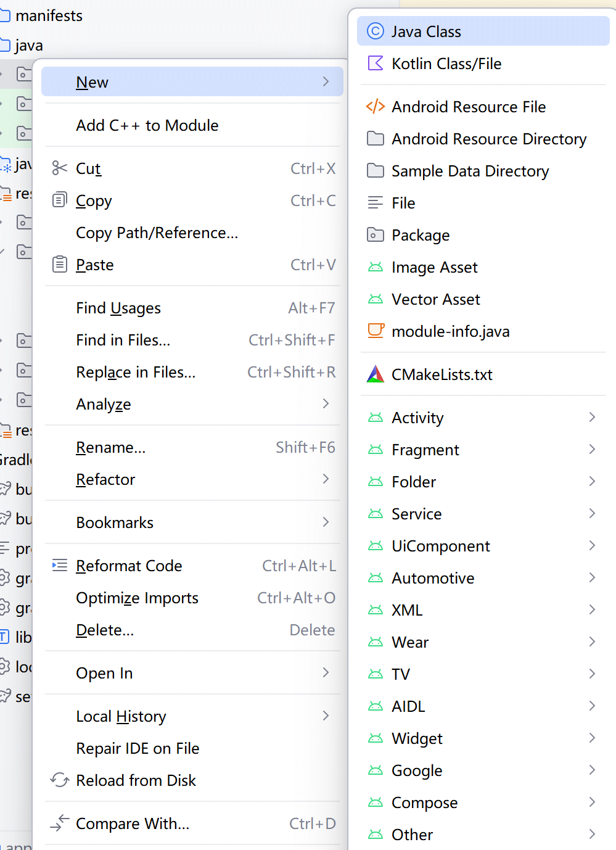Expand the Refactor submenu chevron
The width and height of the screenshot is (616, 850).
[x=326, y=479]
